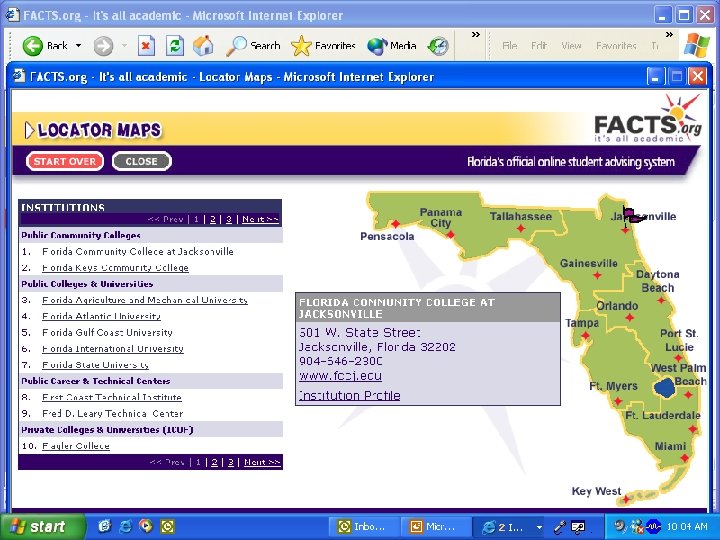This screenshot has width=720, height=540.
Task: Select Florida International University
Action: [x=113, y=349]
